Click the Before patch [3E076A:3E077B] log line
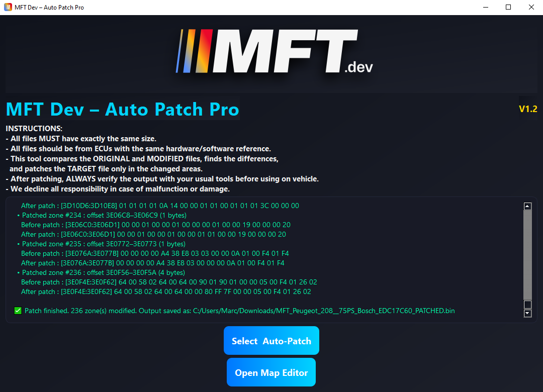The width and height of the screenshot is (543, 392). point(155,253)
